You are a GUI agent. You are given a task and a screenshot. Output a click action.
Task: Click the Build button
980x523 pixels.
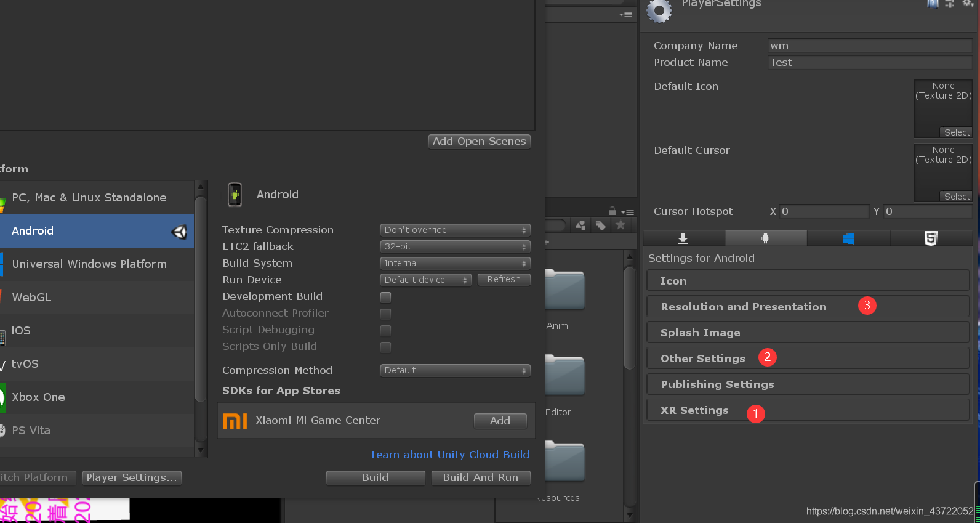click(x=376, y=477)
